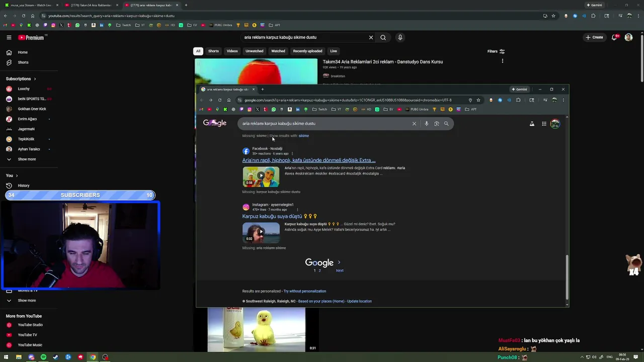Select the All filter chip
This screenshot has height=362, width=644.
coord(198,51)
